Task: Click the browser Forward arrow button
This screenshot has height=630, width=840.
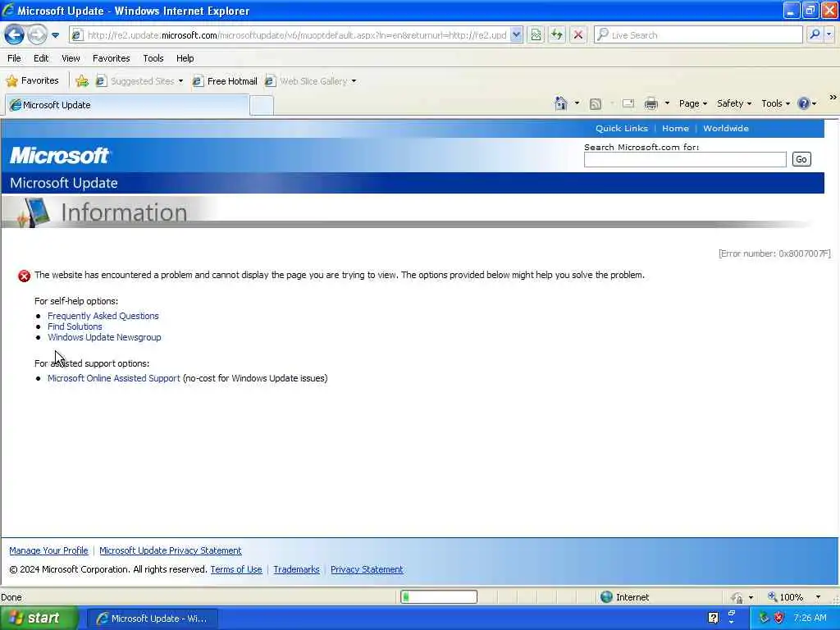Action: pos(37,35)
